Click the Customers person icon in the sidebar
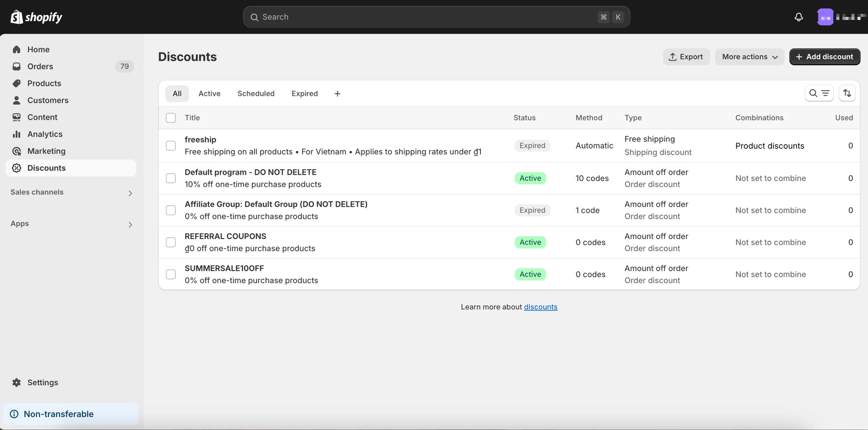 coord(16,100)
